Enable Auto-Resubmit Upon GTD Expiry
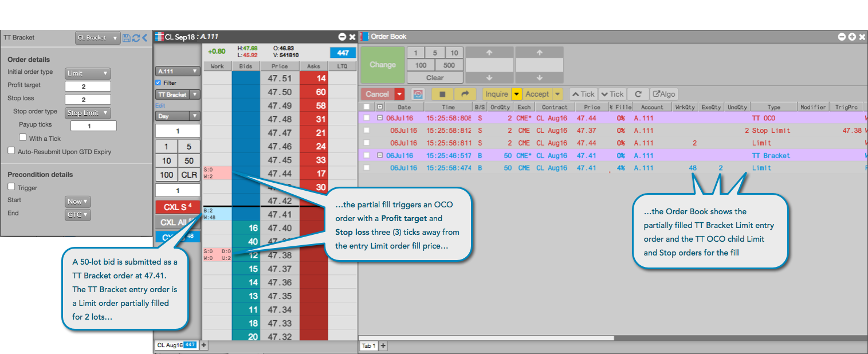The height and width of the screenshot is (354, 868). (11, 151)
